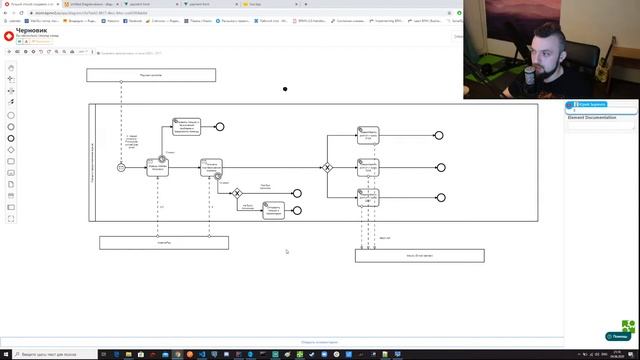Click the zoom in magnifier icon
Viewport: 640px width, 360px height.
[x=57, y=52]
